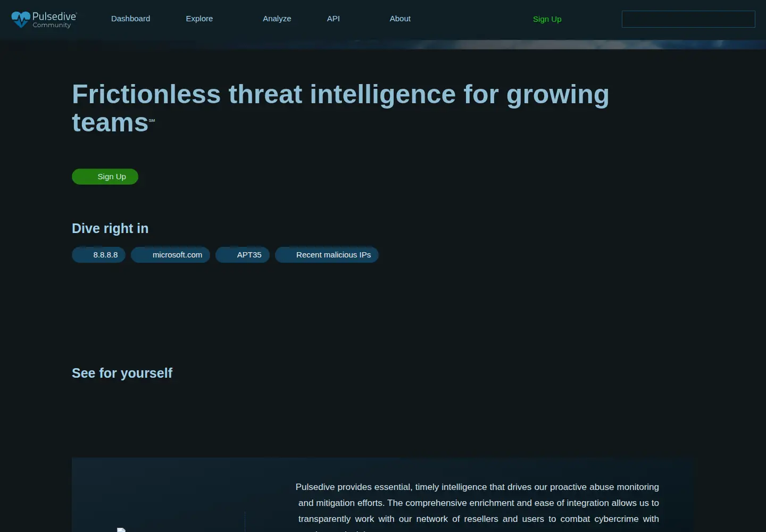766x532 pixels.
Task: Look up the 8.8.8.8 example
Action: pyautogui.click(x=98, y=255)
